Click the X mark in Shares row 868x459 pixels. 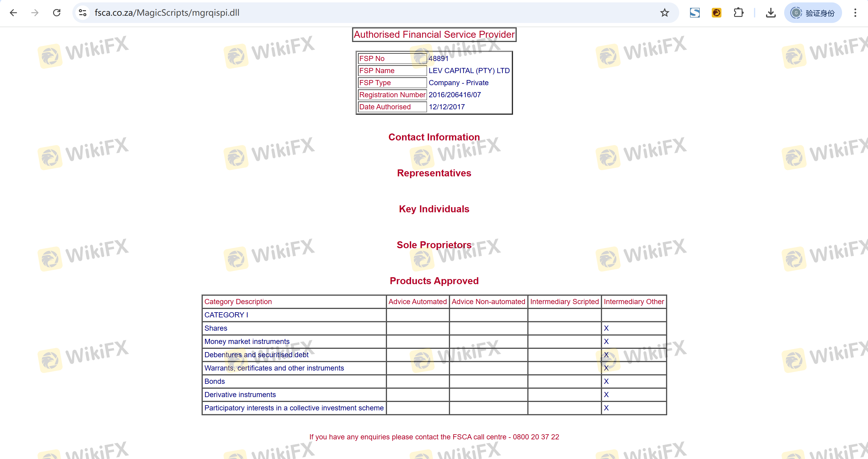point(606,328)
